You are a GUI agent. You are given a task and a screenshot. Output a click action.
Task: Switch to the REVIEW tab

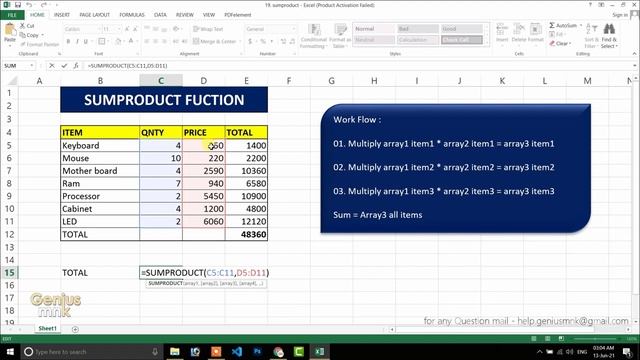pos(185,15)
